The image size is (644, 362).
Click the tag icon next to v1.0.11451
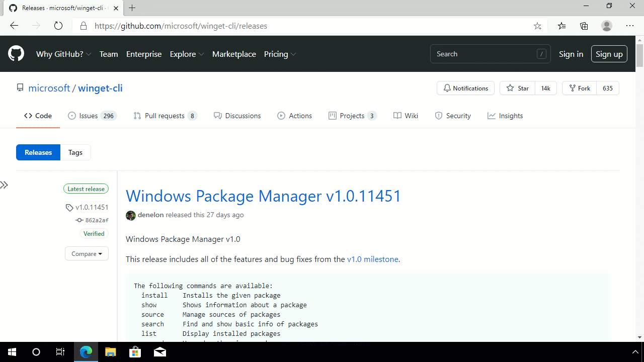pyautogui.click(x=69, y=207)
